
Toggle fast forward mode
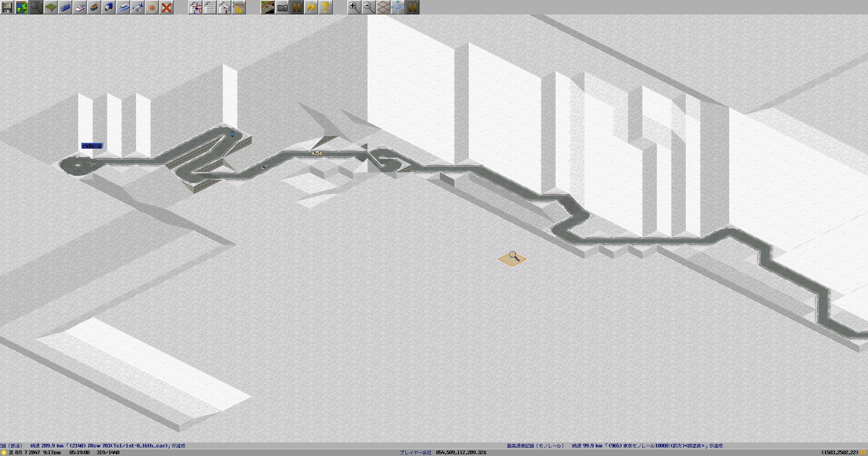[311, 7]
